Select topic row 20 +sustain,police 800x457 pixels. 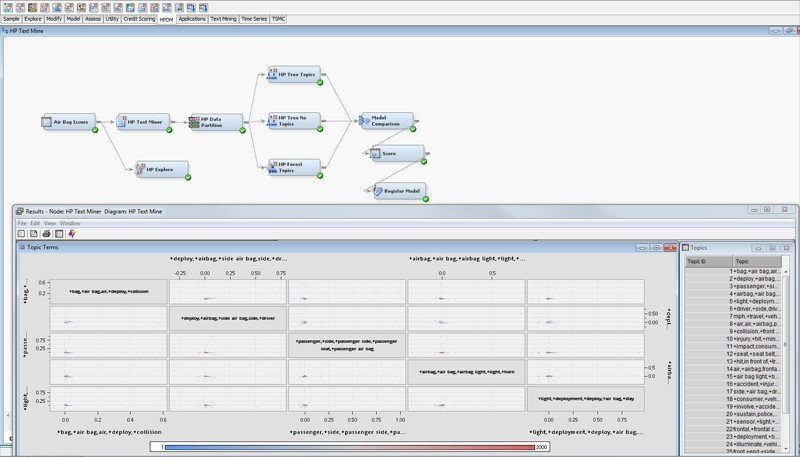pyautogui.click(x=733, y=414)
